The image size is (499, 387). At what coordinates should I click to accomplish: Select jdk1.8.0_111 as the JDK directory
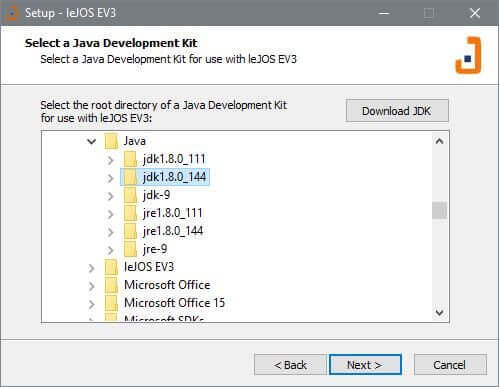[x=174, y=159]
